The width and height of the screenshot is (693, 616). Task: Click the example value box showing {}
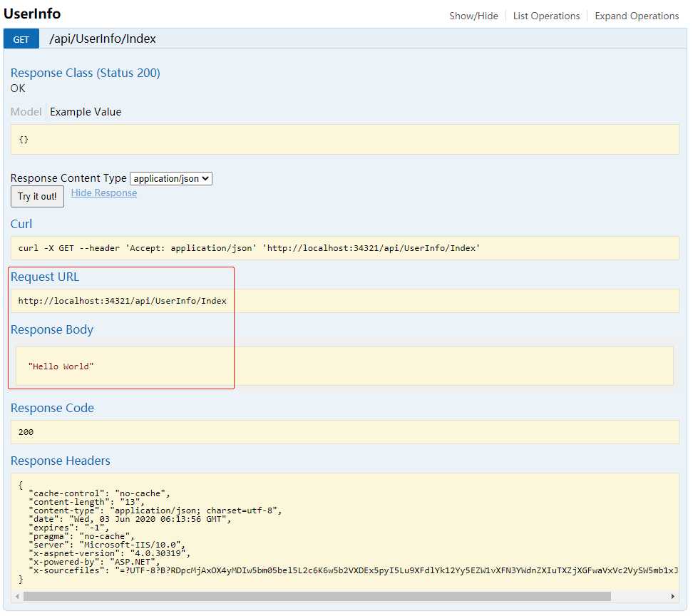345,140
